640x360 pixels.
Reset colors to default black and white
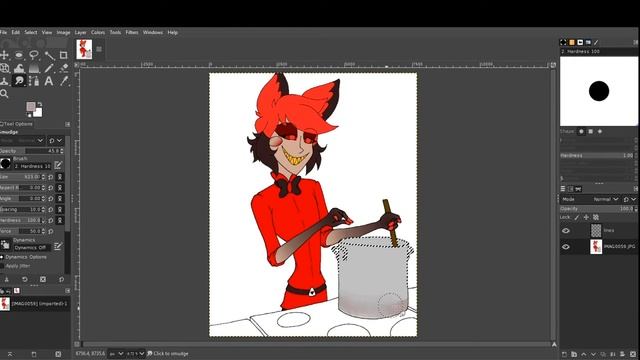coord(29,115)
